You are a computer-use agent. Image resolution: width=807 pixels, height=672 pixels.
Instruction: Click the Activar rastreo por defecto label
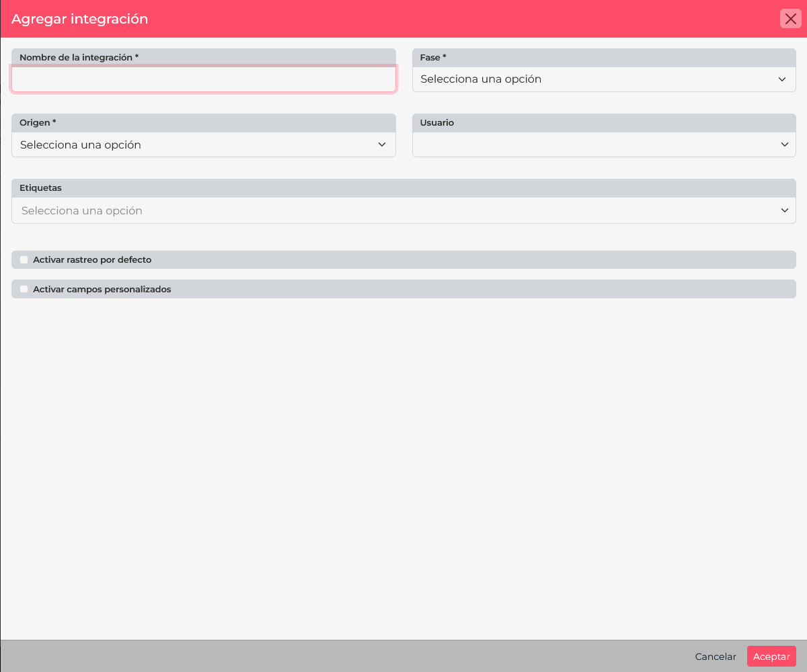(92, 259)
